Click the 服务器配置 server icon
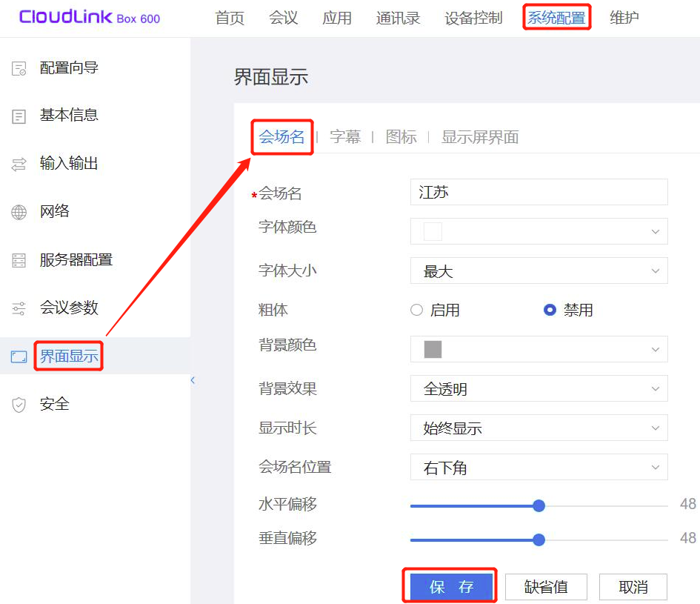Screen dimensions: 700x604 tap(19, 260)
